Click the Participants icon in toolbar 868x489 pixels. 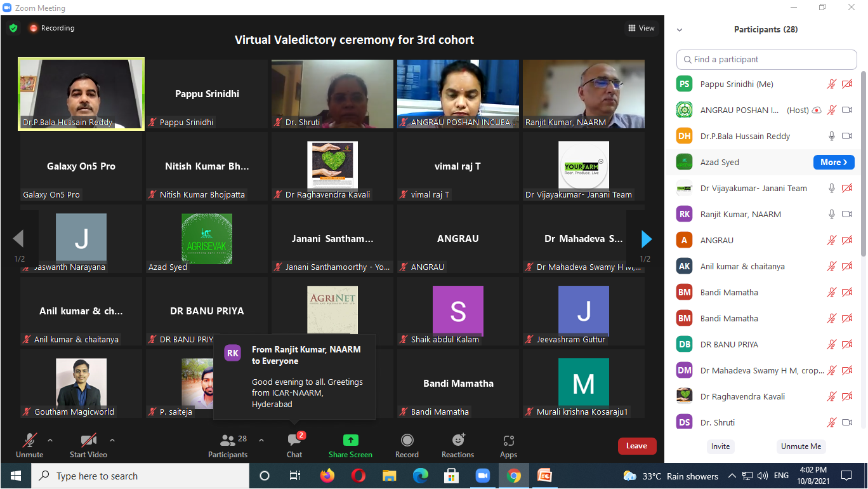(x=227, y=441)
